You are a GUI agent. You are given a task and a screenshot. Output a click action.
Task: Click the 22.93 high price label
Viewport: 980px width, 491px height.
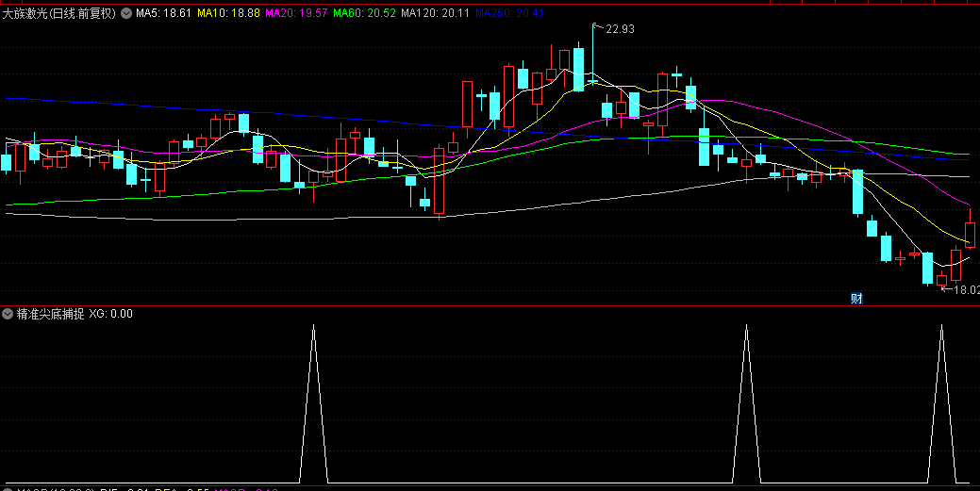(x=620, y=28)
